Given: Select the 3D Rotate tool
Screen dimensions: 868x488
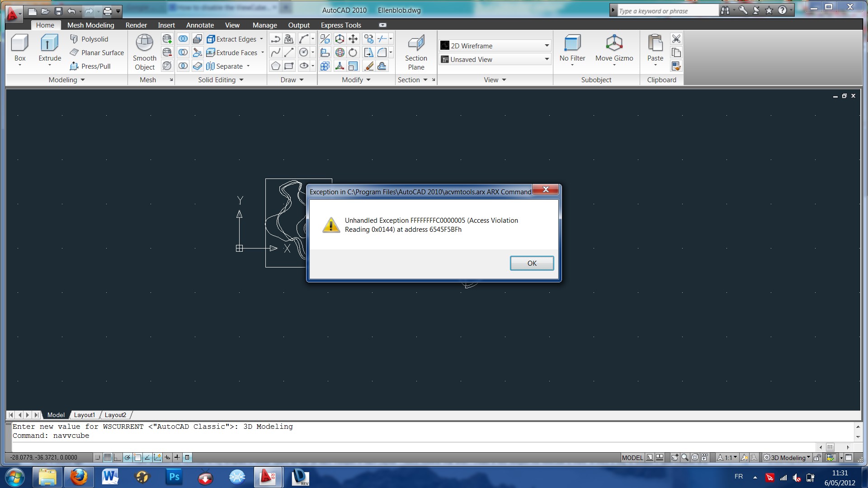Looking at the screenshot, I should point(340,52).
